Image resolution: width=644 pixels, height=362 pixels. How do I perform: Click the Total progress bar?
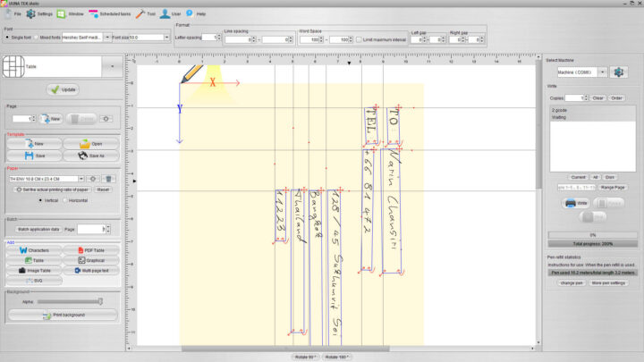(x=593, y=244)
